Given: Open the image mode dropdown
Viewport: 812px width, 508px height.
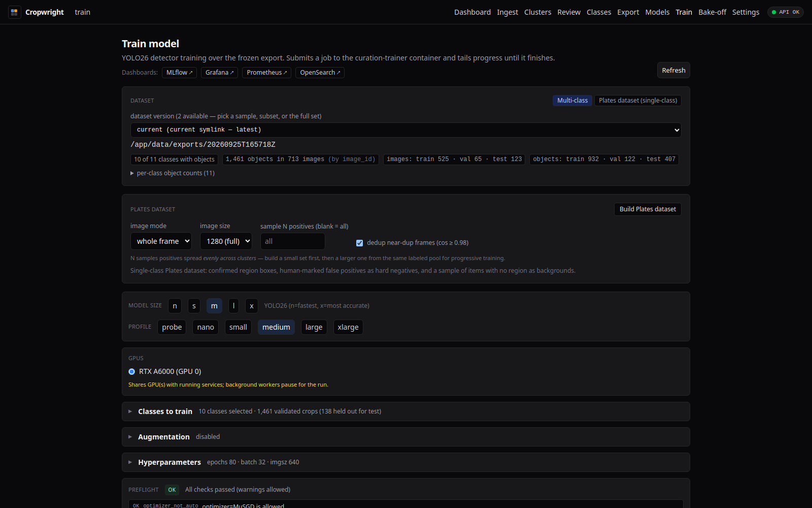Looking at the screenshot, I should pos(161,241).
